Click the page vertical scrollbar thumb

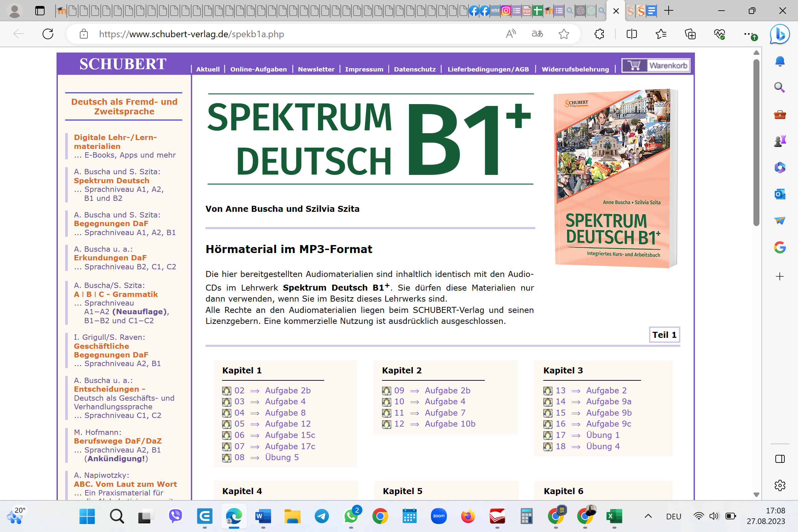pos(756,143)
